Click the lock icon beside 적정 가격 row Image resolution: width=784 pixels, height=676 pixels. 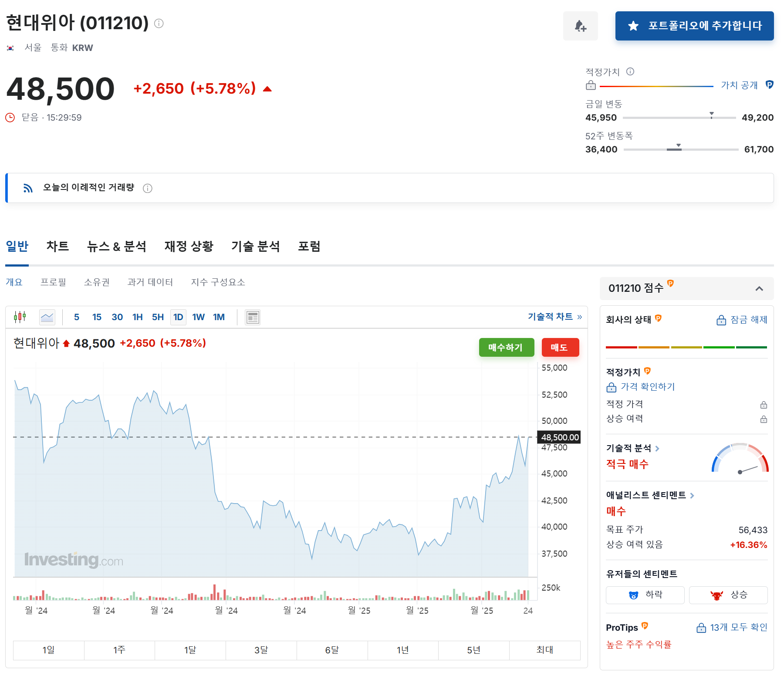tap(764, 405)
